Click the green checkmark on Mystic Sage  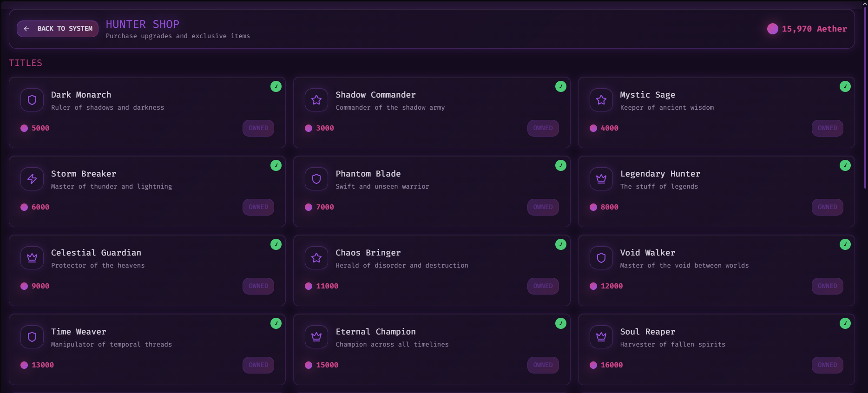[845, 86]
